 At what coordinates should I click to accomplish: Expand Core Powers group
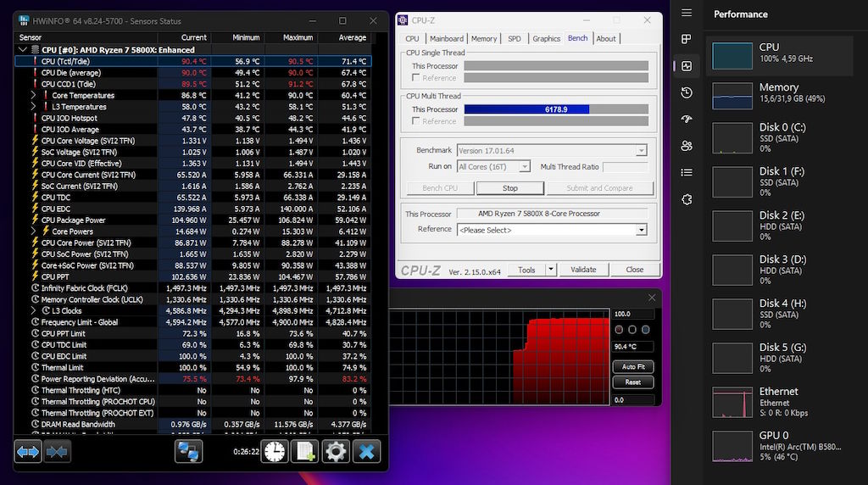click(33, 231)
